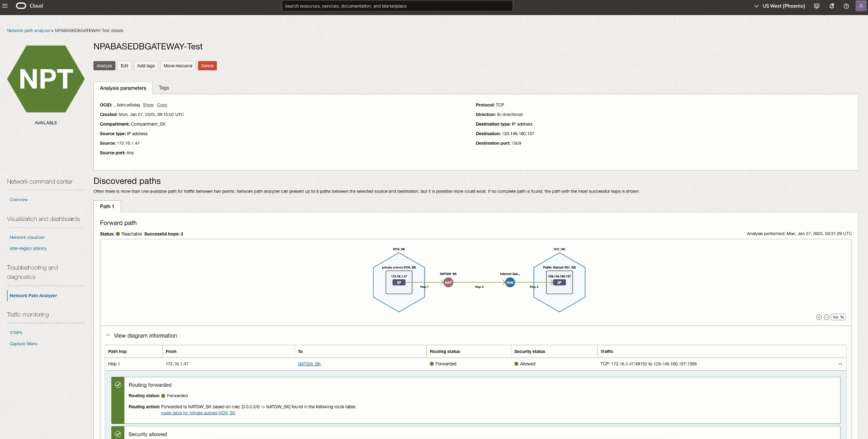Select the source IP 172.16.1.47 node
868x439 pixels.
coord(399,282)
